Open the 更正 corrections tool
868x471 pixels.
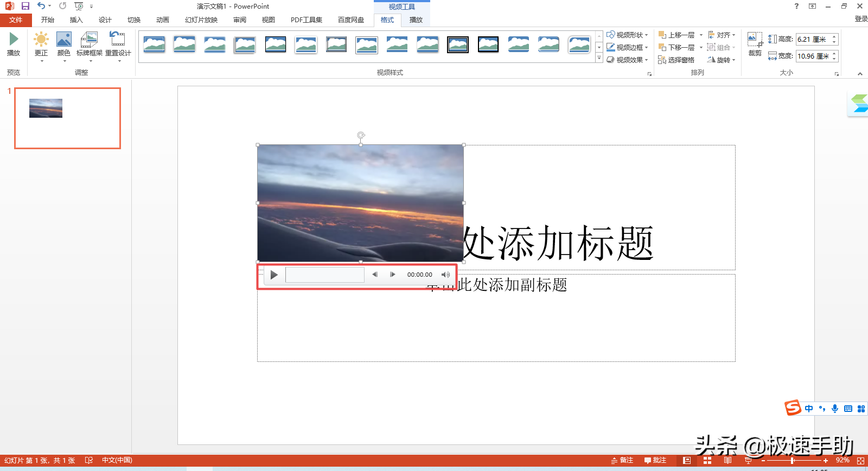pos(41,44)
